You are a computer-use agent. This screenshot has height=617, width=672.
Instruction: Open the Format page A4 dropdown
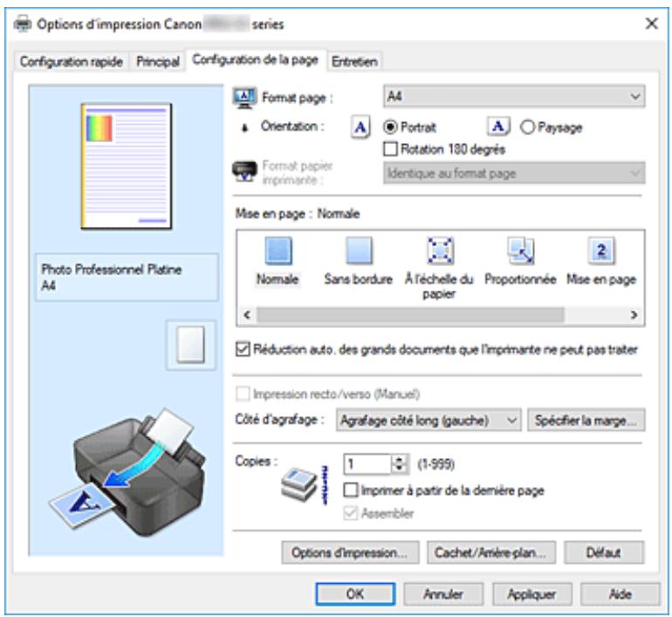coord(514,97)
